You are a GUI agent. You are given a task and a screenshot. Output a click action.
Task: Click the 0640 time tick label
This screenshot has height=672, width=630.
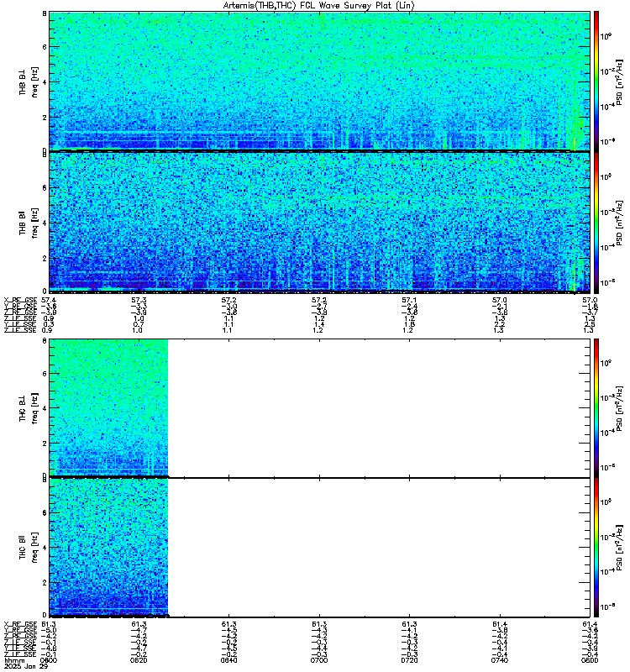(x=228, y=660)
